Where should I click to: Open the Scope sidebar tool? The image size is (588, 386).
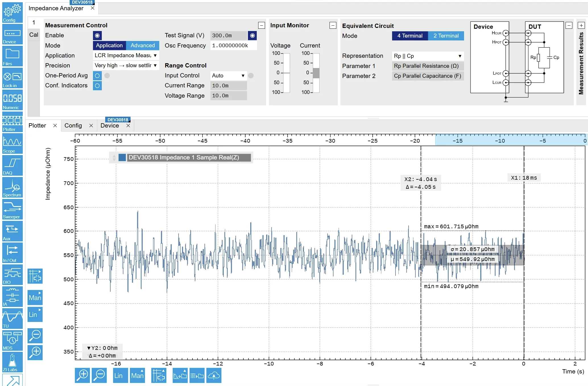point(12,144)
